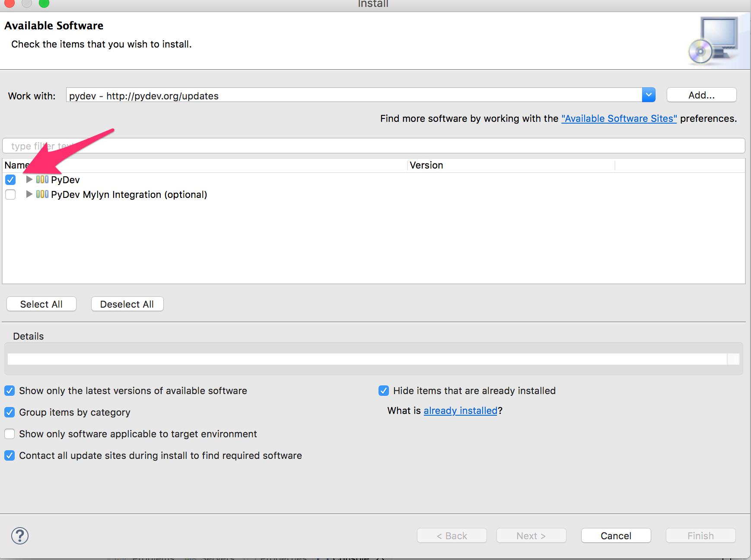Open the help icon at bottom left
This screenshot has width=751, height=560.
(x=20, y=536)
